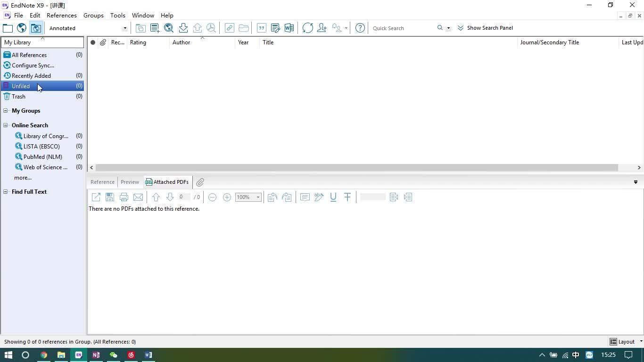This screenshot has height=362, width=644.
Task: Collapse the My Groups section
Action: pyautogui.click(x=5, y=110)
